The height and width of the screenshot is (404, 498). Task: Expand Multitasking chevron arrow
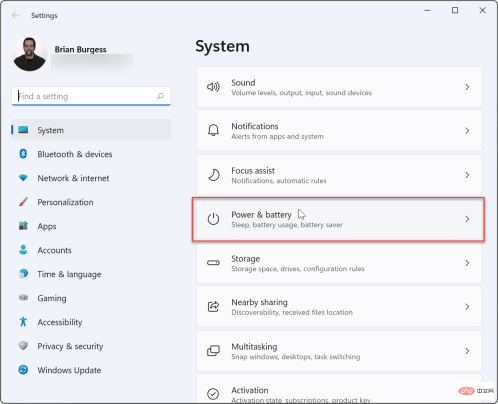[467, 351]
